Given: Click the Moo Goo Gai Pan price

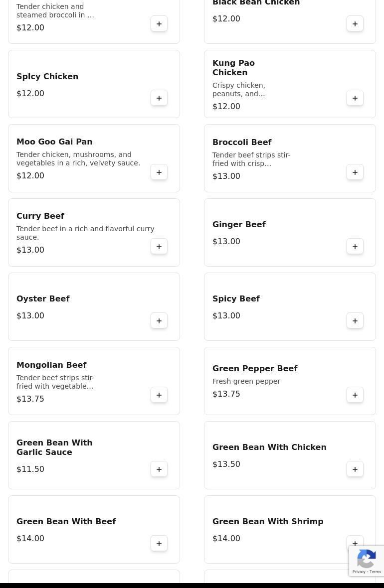Looking at the screenshot, I should tap(30, 175).
